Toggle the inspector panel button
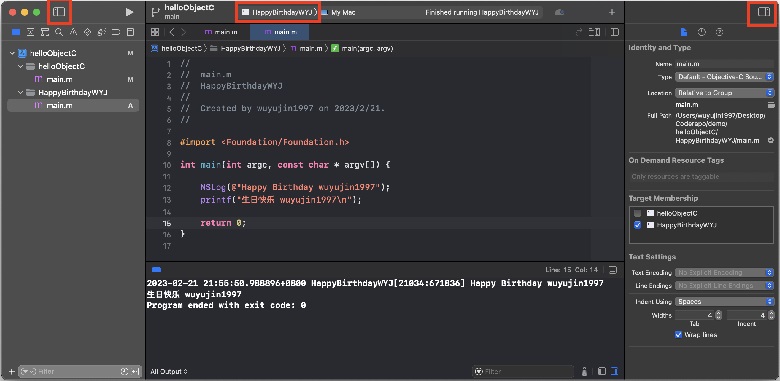This screenshot has width=780, height=381. 764,12
